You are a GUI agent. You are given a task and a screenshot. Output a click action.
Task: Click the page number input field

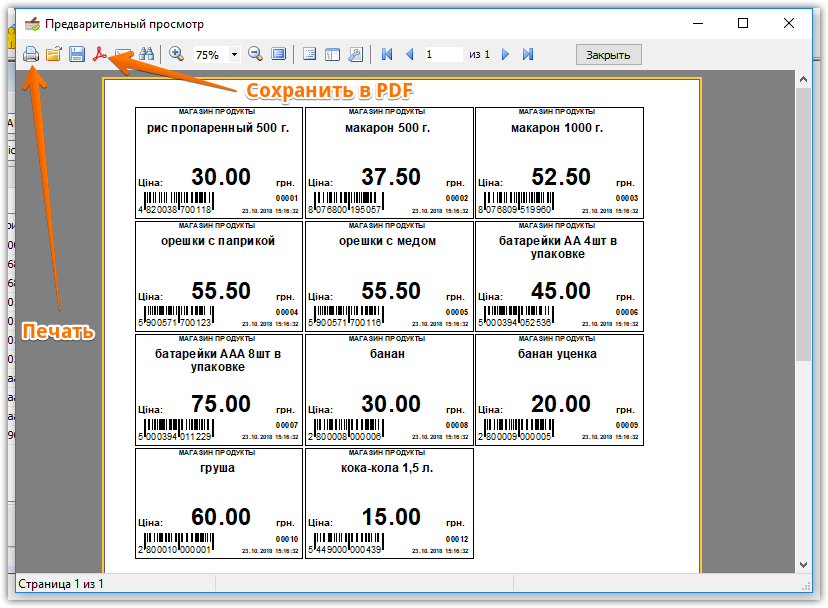[442, 54]
